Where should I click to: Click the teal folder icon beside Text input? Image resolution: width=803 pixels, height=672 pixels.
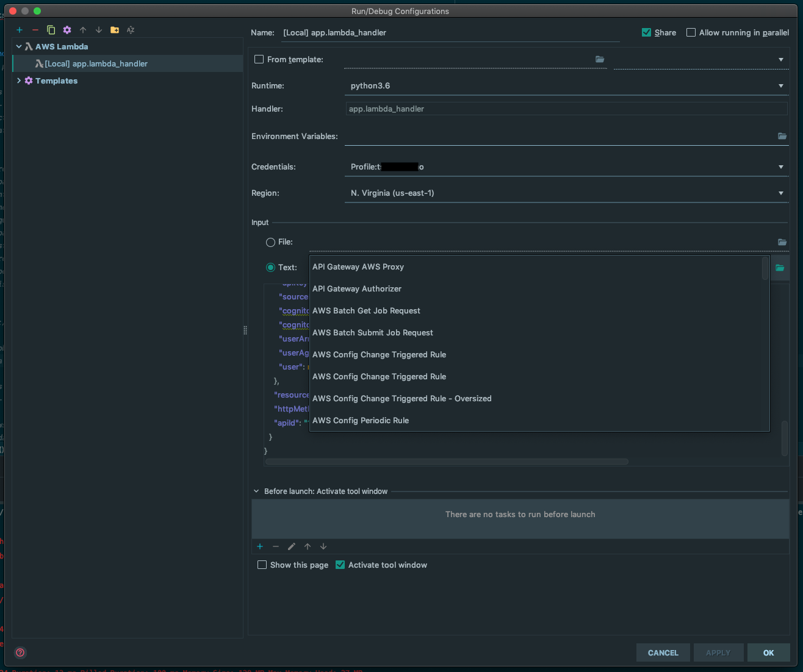coord(780,268)
